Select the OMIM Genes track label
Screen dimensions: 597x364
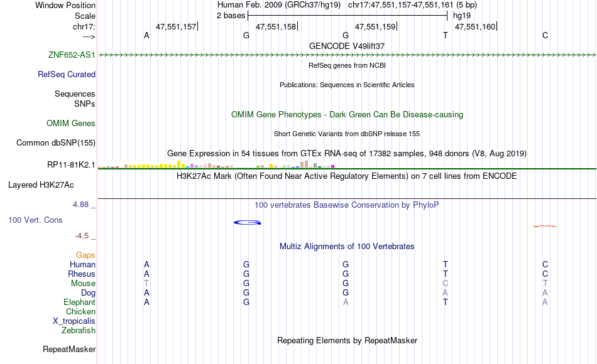click(71, 123)
